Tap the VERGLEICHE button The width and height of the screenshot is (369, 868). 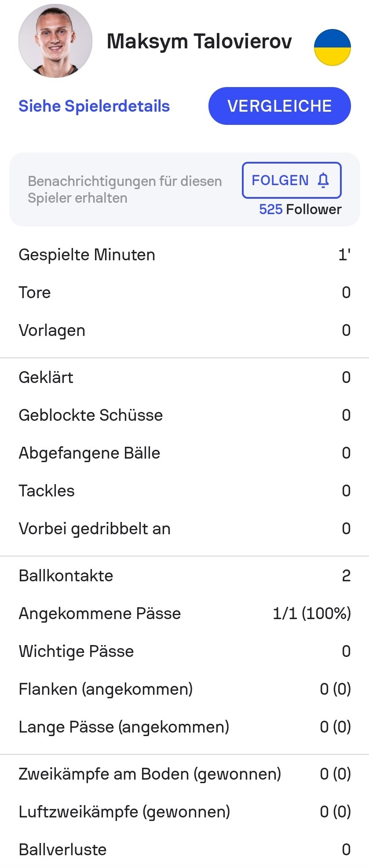coord(279,106)
